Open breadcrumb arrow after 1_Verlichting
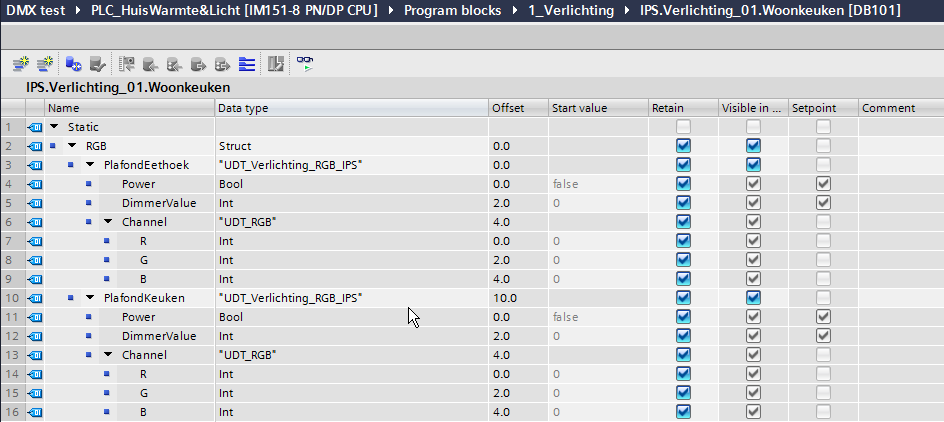 click(x=627, y=10)
